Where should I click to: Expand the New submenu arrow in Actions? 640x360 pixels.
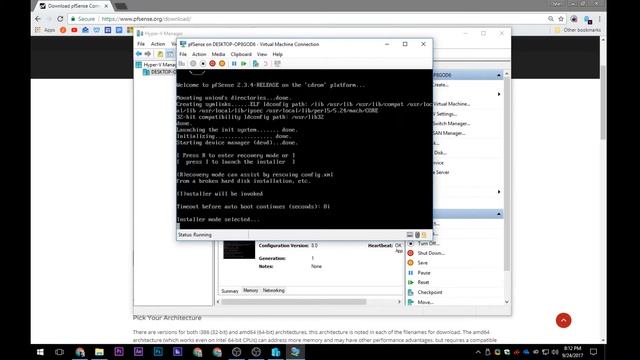click(499, 94)
